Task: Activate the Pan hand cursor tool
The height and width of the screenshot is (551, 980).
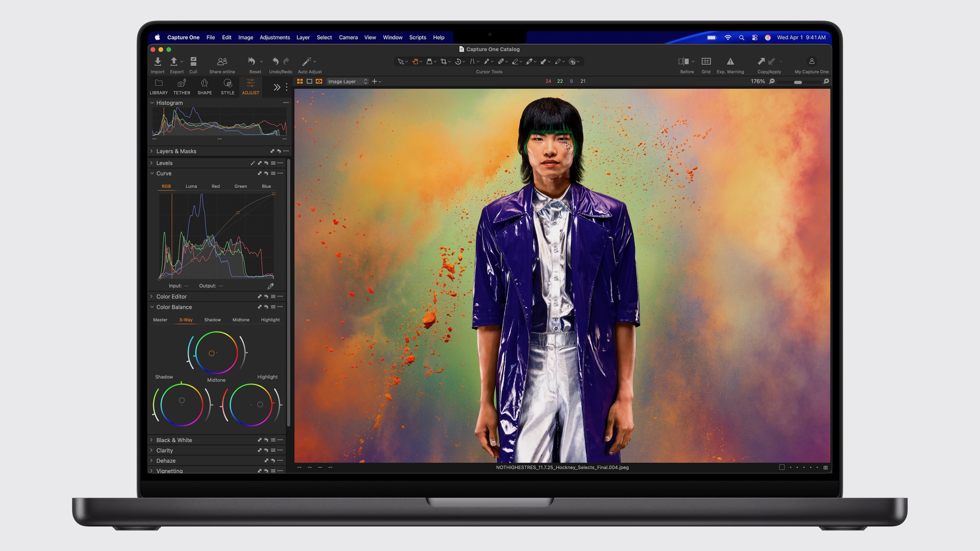Action: 416,61
